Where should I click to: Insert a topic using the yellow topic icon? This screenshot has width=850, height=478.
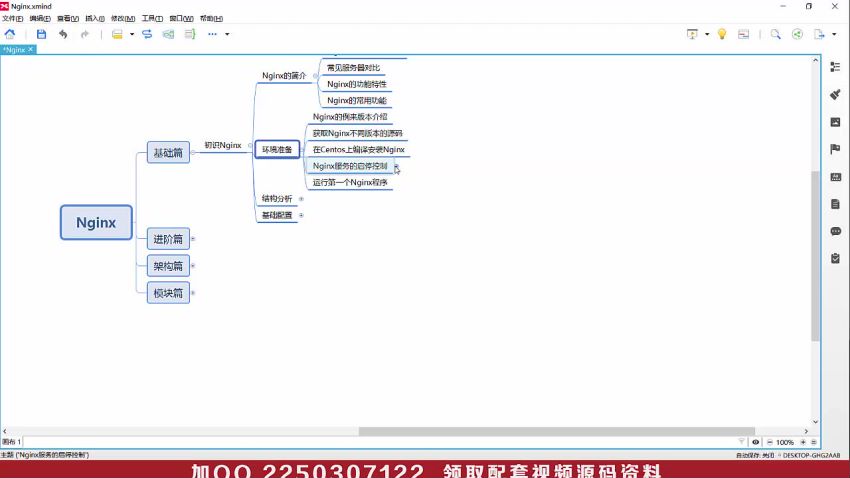[117, 34]
